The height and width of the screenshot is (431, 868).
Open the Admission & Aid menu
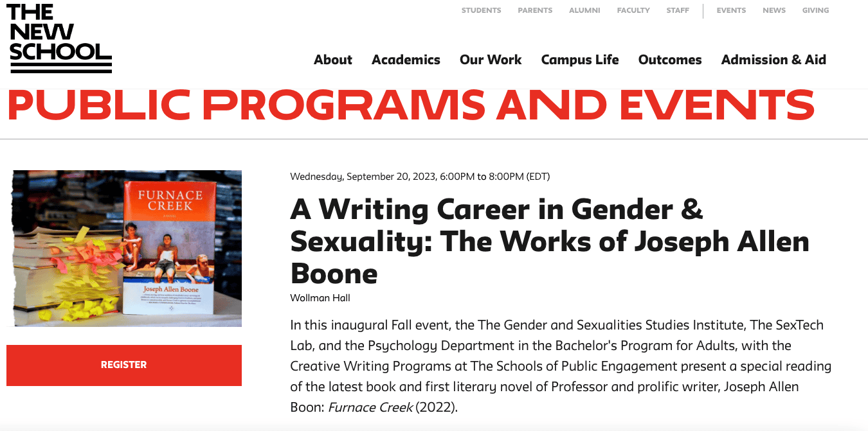(773, 60)
